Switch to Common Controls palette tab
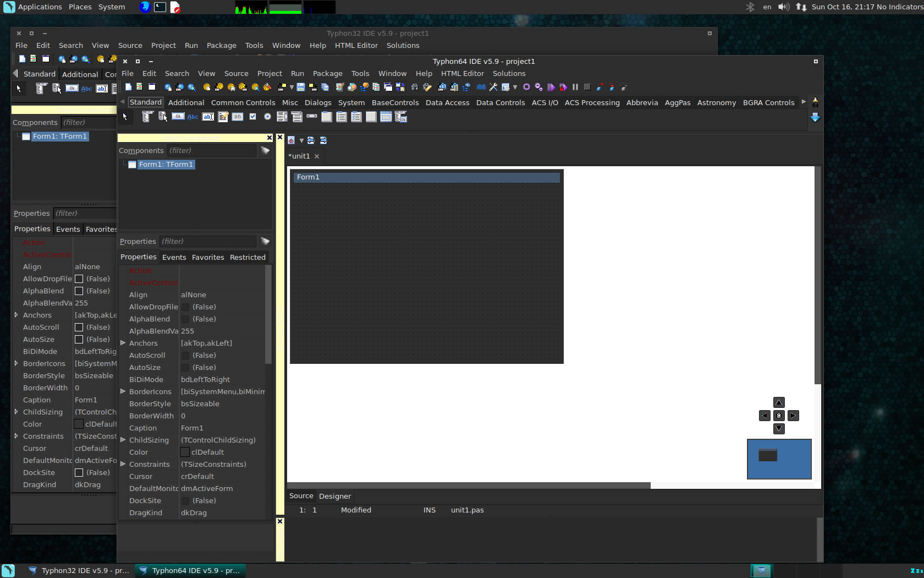The width and height of the screenshot is (924, 578). pyautogui.click(x=243, y=102)
